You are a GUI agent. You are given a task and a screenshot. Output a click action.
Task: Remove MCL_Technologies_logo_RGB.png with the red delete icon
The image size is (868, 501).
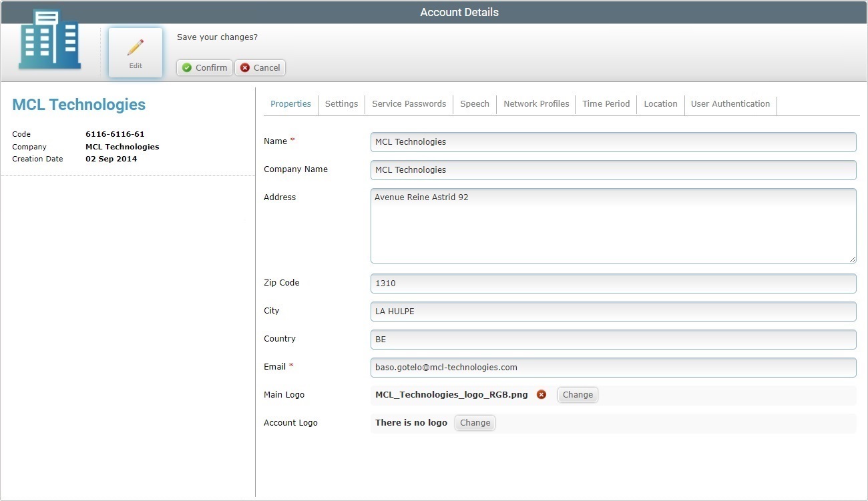[541, 394]
